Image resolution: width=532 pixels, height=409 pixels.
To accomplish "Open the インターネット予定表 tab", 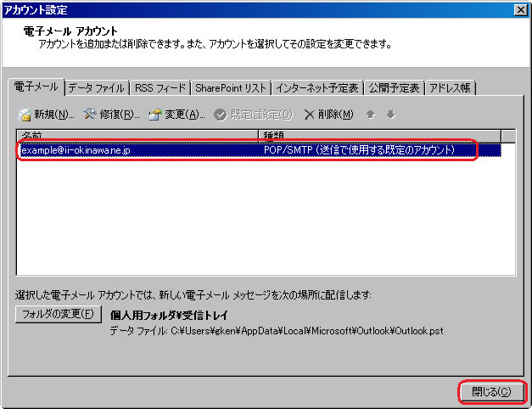I will pos(317,88).
